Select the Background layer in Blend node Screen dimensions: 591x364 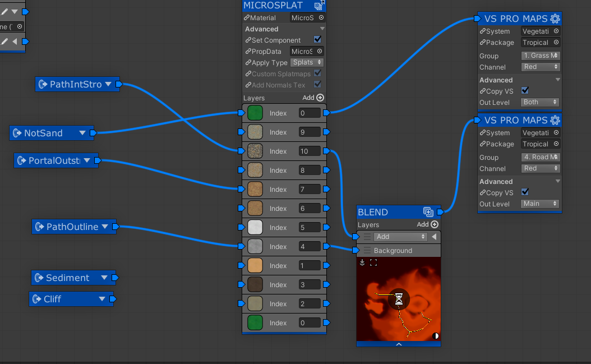tap(399, 251)
